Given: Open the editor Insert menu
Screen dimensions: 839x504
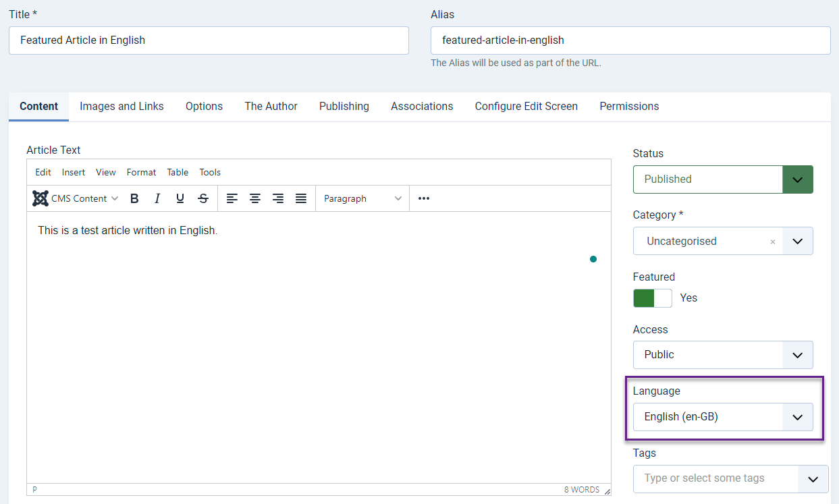Looking at the screenshot, I should [x=74, y=172].
